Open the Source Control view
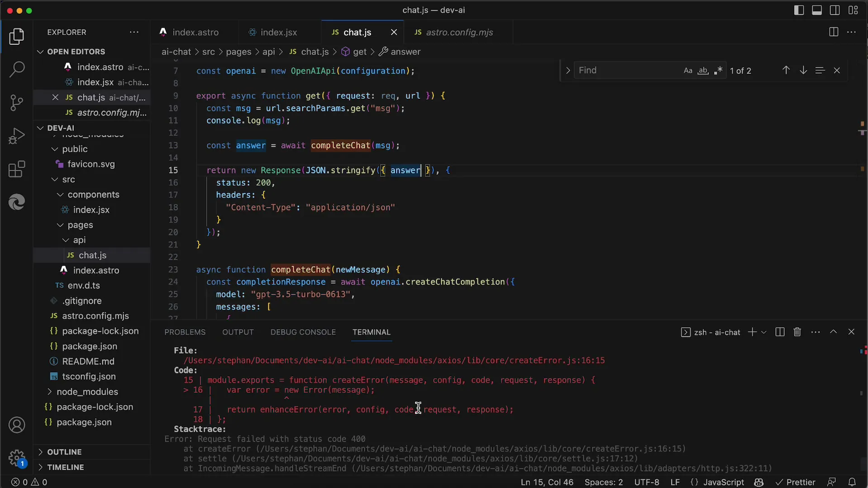The height and width of the screenshot is (488, 868). [x=17, y=103]
